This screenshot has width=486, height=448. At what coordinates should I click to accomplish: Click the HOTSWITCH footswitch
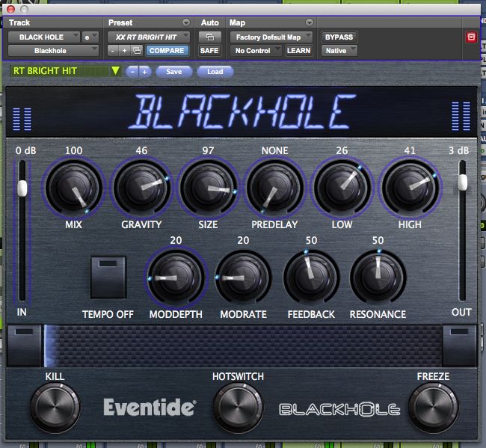[x=238, y=408]
